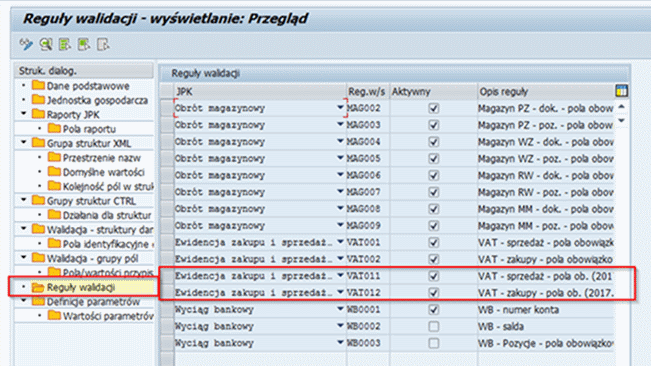Open Walidacja - grupy pól tree entry
651x366 pixels.
coord(93,259)
